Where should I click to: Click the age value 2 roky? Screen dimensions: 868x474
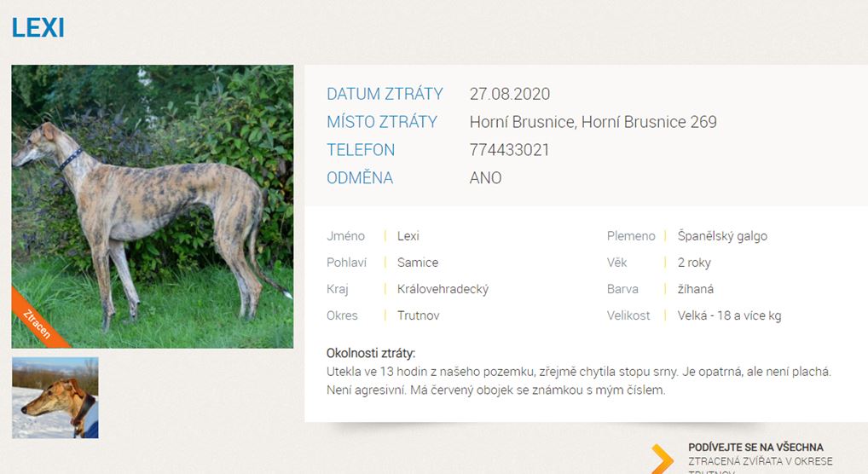click(694, 263)
